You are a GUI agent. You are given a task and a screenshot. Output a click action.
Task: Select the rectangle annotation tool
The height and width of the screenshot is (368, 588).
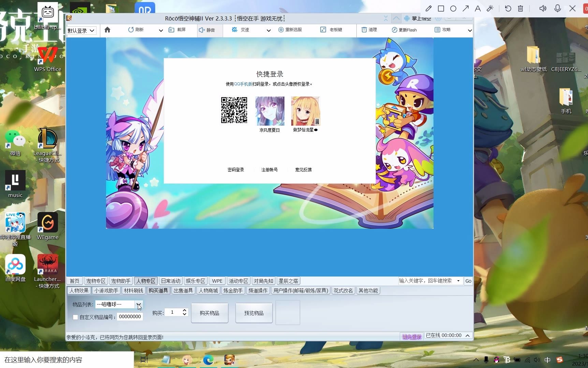441,9
